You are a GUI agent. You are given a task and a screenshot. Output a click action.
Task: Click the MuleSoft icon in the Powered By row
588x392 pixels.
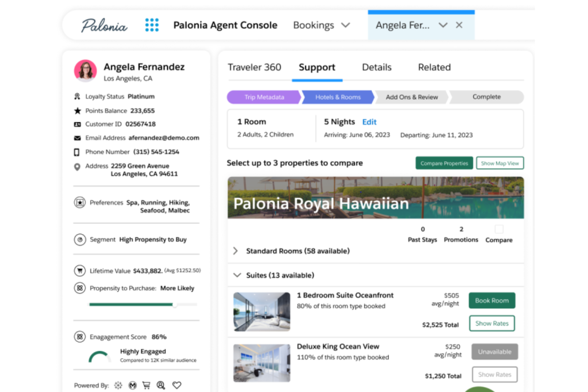pyautogui.click(x=132, y=385)
